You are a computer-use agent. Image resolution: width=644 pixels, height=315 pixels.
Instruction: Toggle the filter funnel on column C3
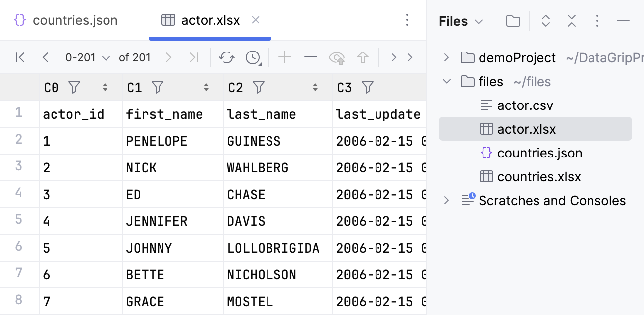(x=367, y=87)
